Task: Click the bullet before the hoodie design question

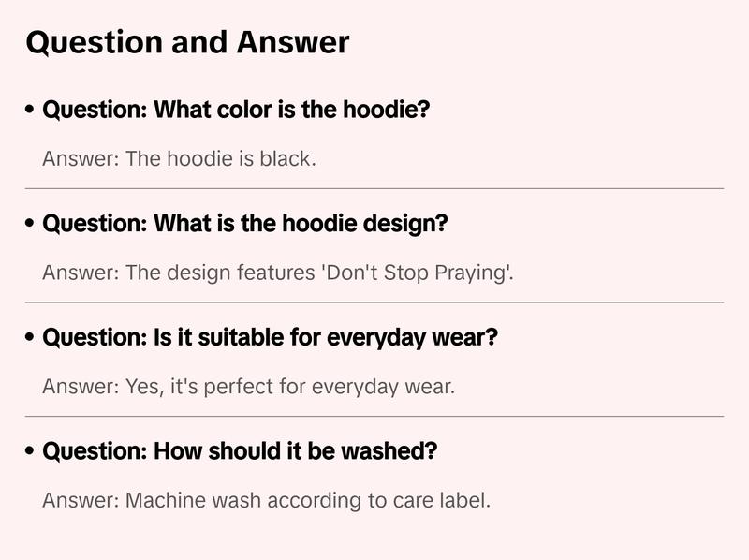Action: [31, 225]
